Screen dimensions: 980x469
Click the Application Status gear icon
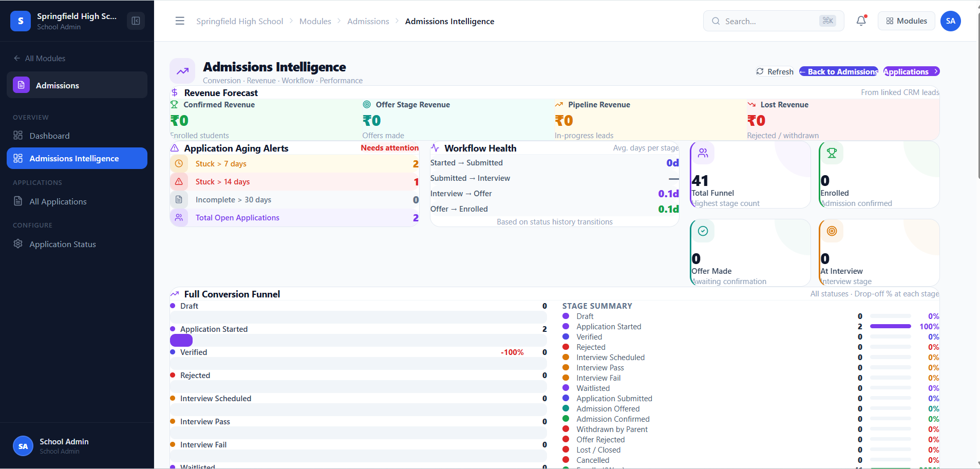pos(18,243)
